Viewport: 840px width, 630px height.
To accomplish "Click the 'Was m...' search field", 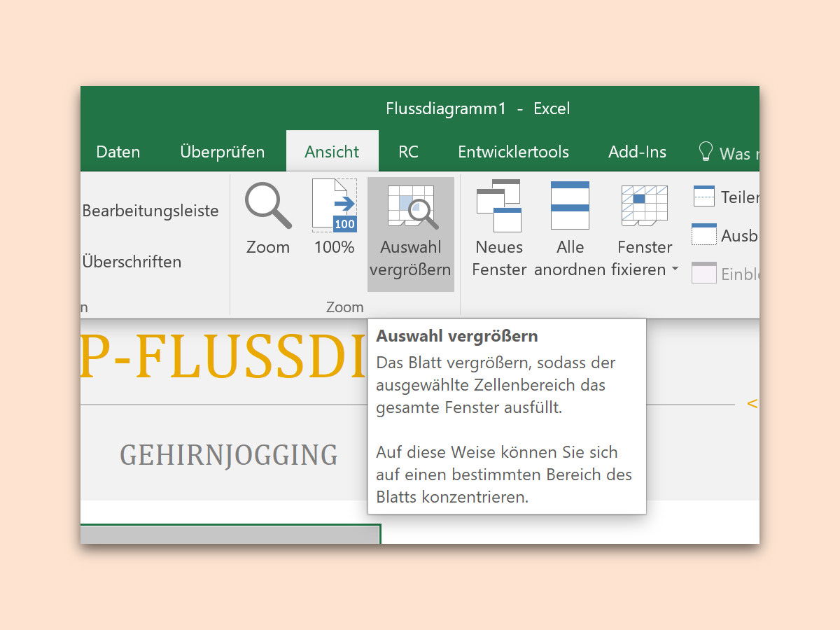I will coord(739,153).
